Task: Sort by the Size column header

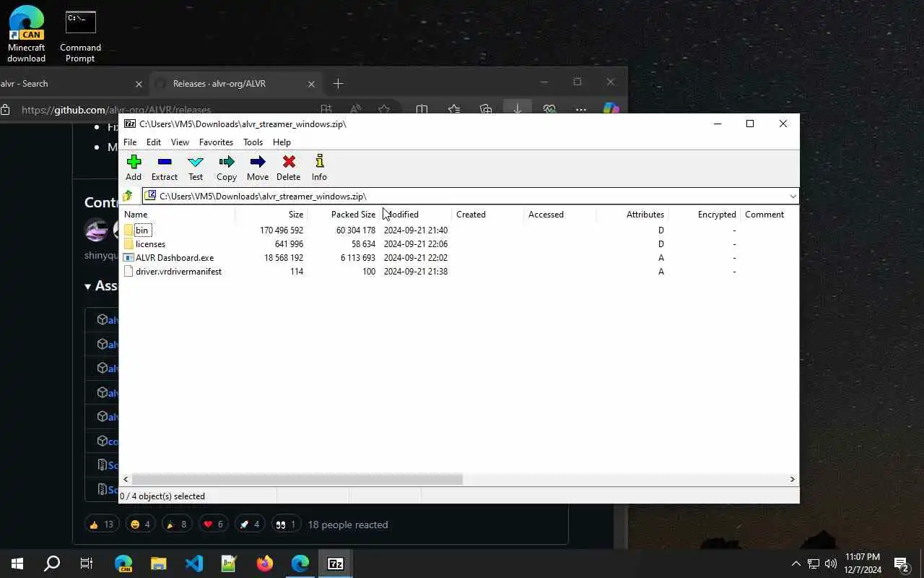Action: tap(271, 215)
